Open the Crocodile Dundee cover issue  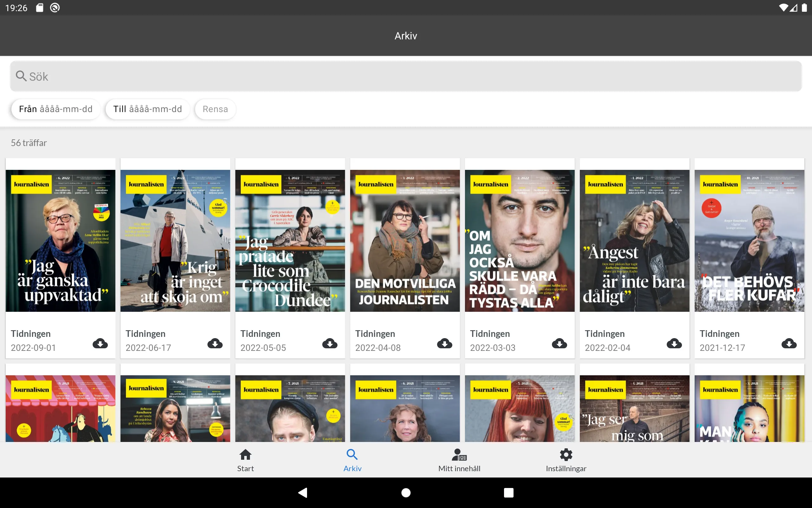[290, 241]
